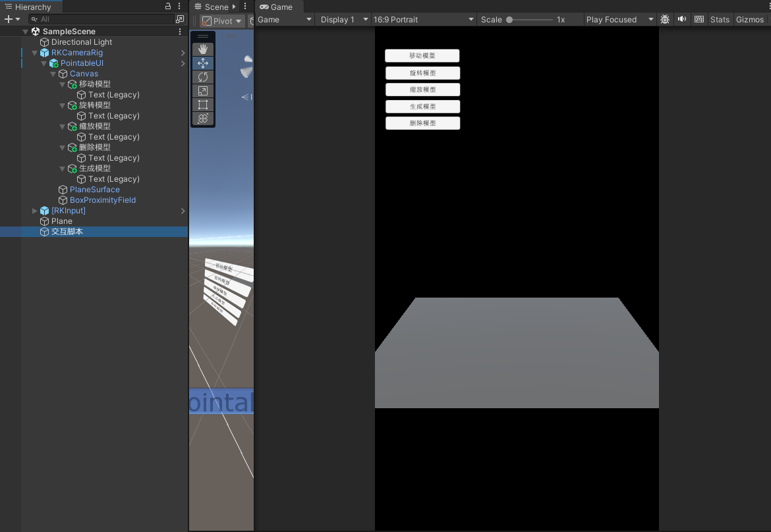The height and width of the screenshot is (532, 771).
Task: Collapse the 删除模型 button object
Action: tap(62, 148)
